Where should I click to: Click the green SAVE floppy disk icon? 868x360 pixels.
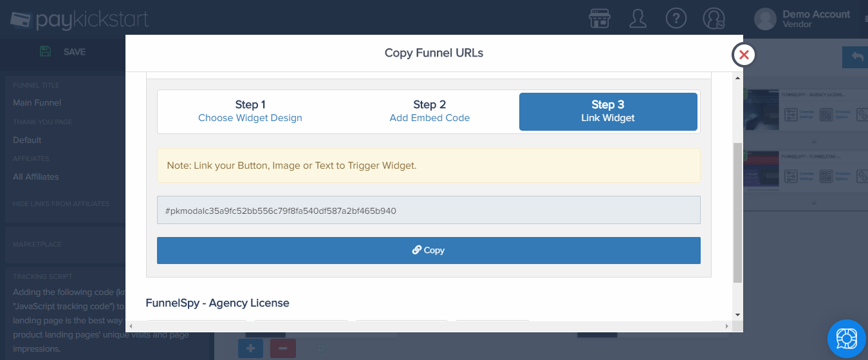(45, 52)
